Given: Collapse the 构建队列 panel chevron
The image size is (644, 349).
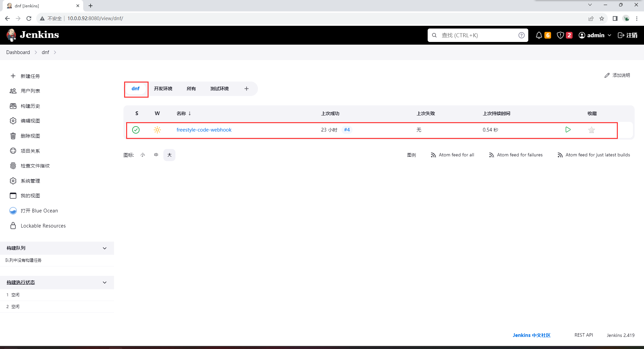Looking at the screenshot, I should tap(105, 248).
